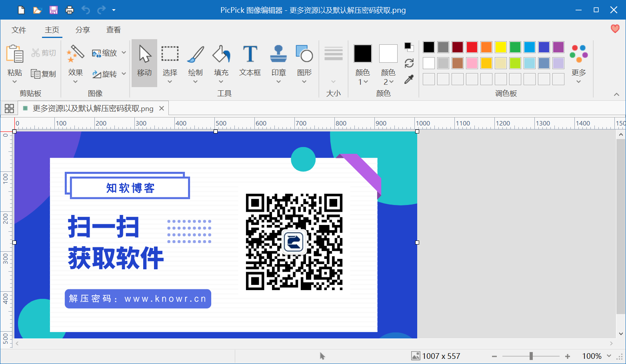Viewport: 626px width, 364px height.
Task: Open the 100% zoom level dropdown
Action: 609,356
